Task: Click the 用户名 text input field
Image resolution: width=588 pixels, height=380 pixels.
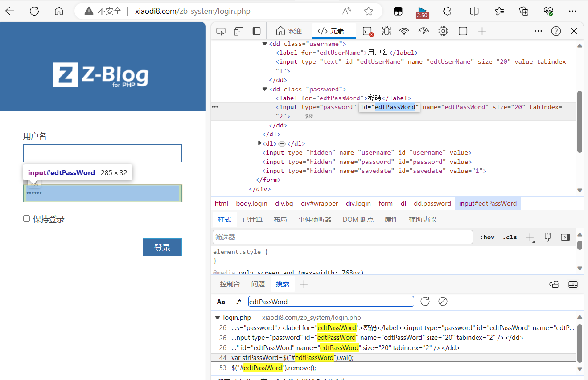Action: click(x=103, y=153)
